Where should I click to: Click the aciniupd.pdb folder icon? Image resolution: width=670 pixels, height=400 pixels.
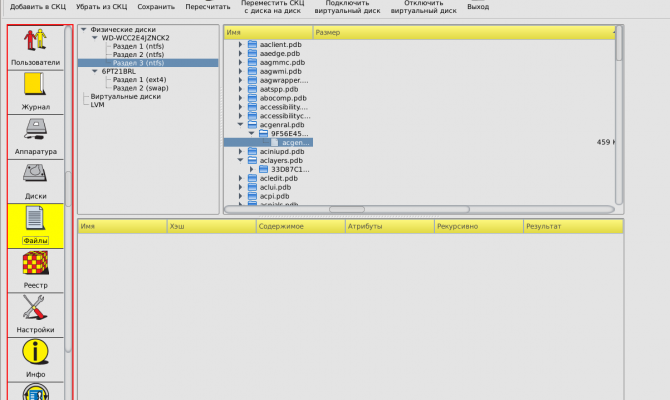[253, 152]
